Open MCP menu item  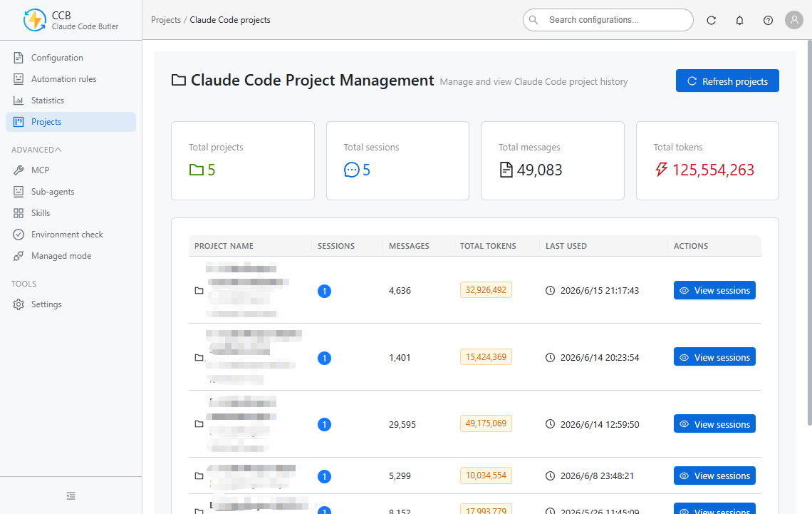point(71,170)
